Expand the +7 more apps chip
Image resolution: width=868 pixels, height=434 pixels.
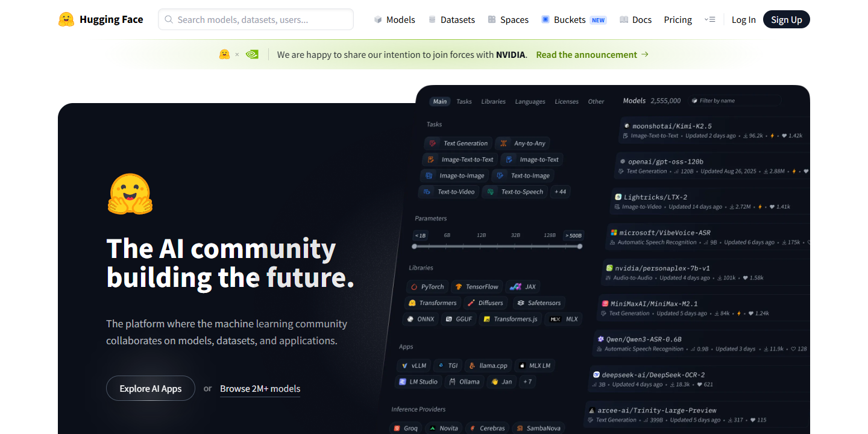tap(527, 382)
